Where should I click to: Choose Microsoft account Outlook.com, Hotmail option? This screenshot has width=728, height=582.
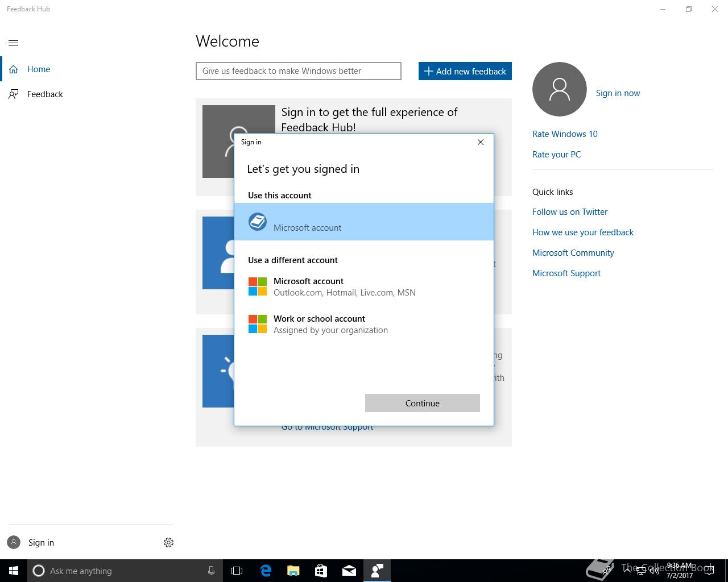[x=364, y=286]
